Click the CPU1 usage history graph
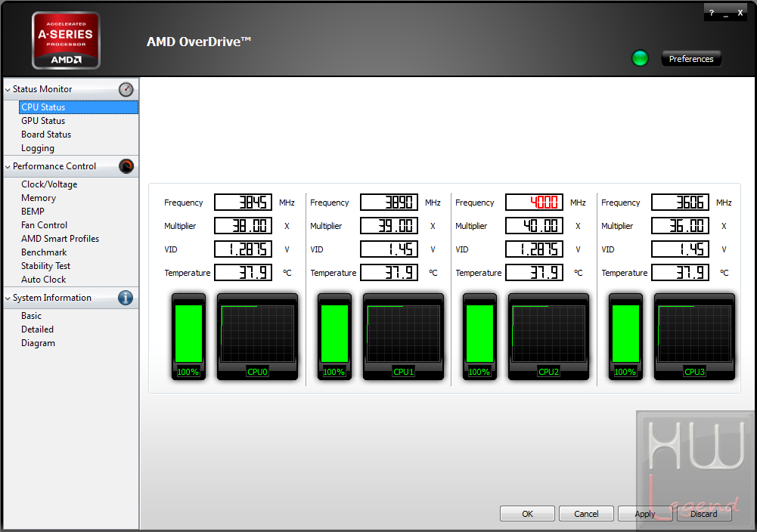 (403, 336)
